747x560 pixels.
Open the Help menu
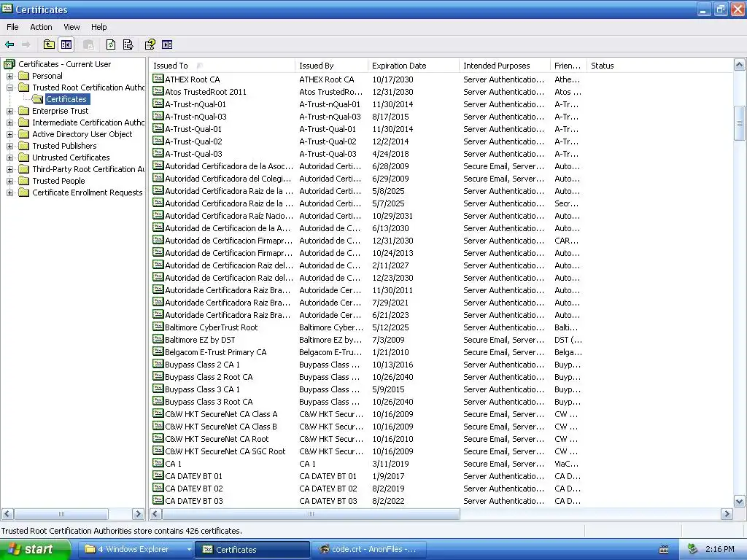(98, 27)
